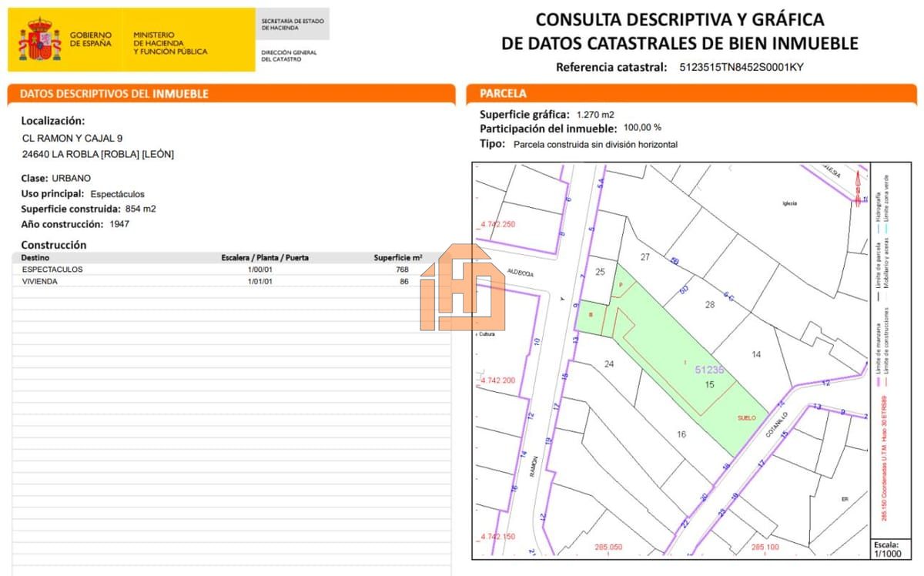Click 'Escalera / Planta / Puerta' column header
924x576 pixels.
click(x=265, y=257)
